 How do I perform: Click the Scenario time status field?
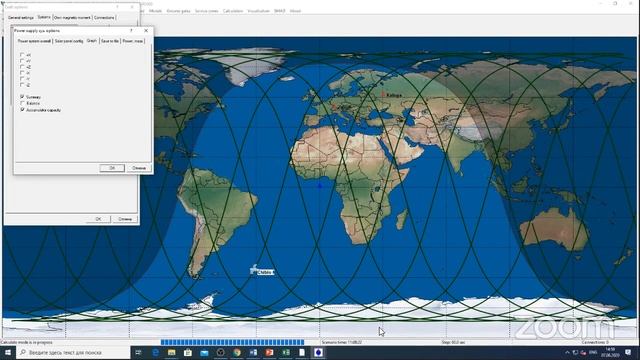point(342,342)
